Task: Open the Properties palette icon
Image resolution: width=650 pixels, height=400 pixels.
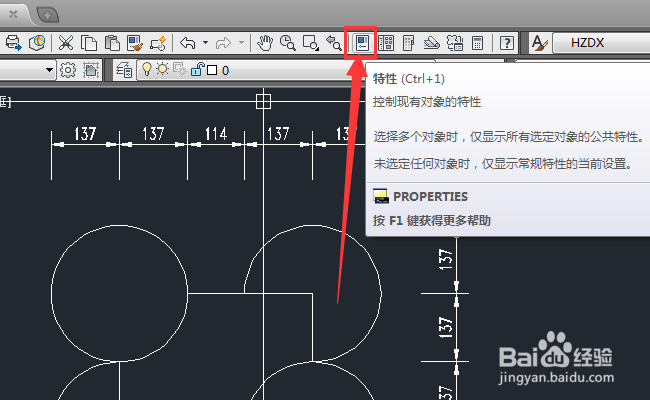Action: pyautogui.click(x=362, y=43)
